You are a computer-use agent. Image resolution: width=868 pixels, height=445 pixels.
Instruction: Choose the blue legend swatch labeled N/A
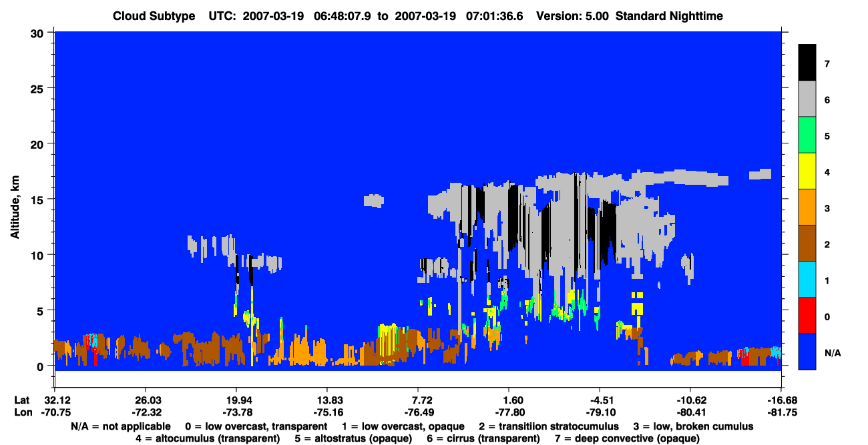point(807,351)
